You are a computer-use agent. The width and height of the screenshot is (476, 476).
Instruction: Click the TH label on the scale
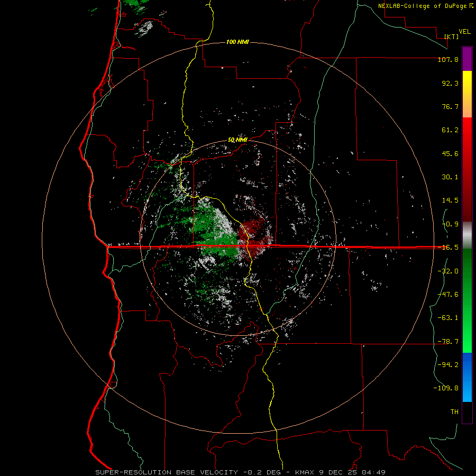coord(454,412)
